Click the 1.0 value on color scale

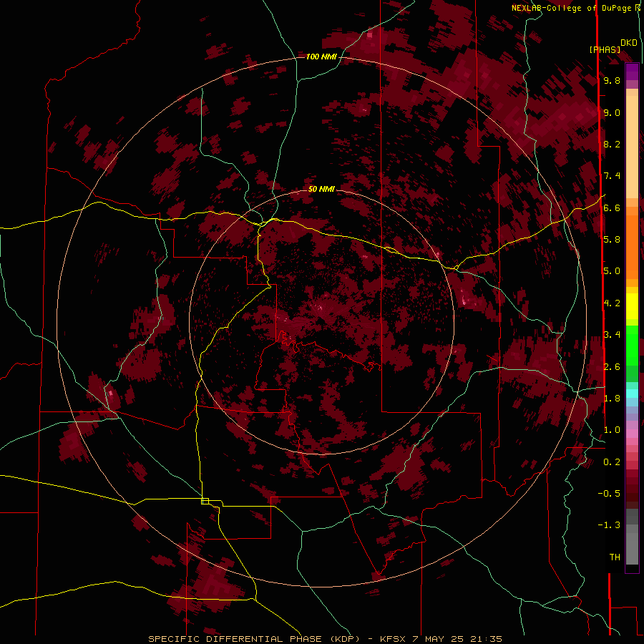pos(612,430)
